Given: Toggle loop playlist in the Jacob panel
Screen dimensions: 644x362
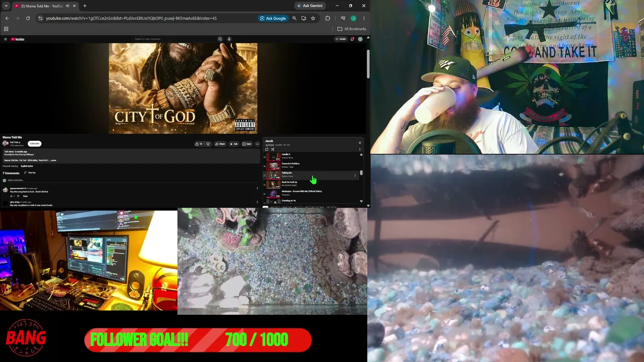Looking at the screenshot, I should tap(267, 149).
